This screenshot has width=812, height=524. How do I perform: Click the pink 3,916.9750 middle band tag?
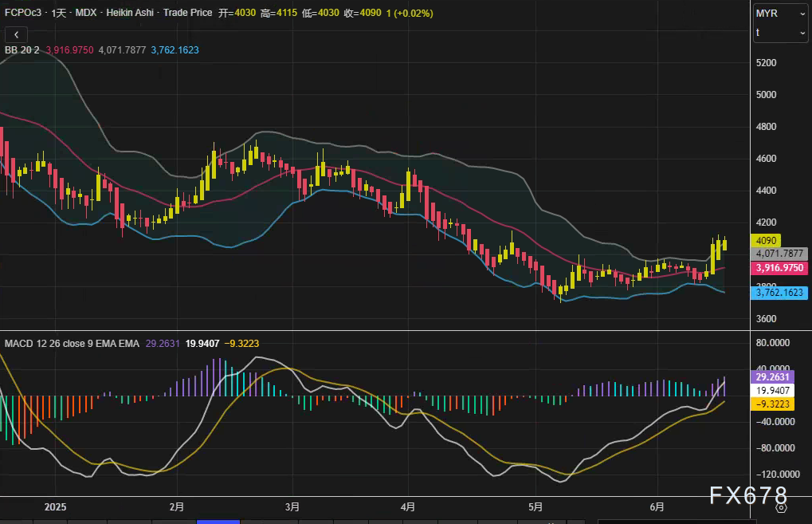point(779,269)
